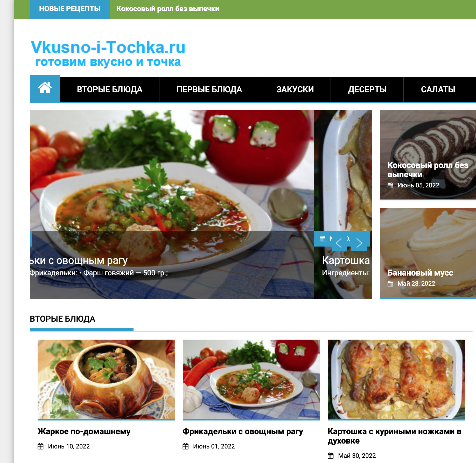The height and width of the screenshot is (463, 476).
Task: Click calendar icon beside Май 28, 2022
Action: click(x=390, y=284)
